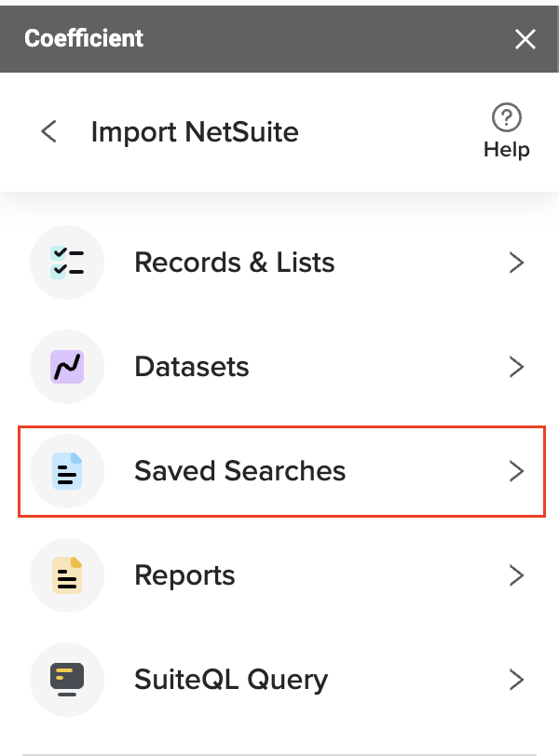The width and height of the screenshot is (559, 756).
Task: Expand Saved Searches using the right chevron
Action: (x=516, y=471)
